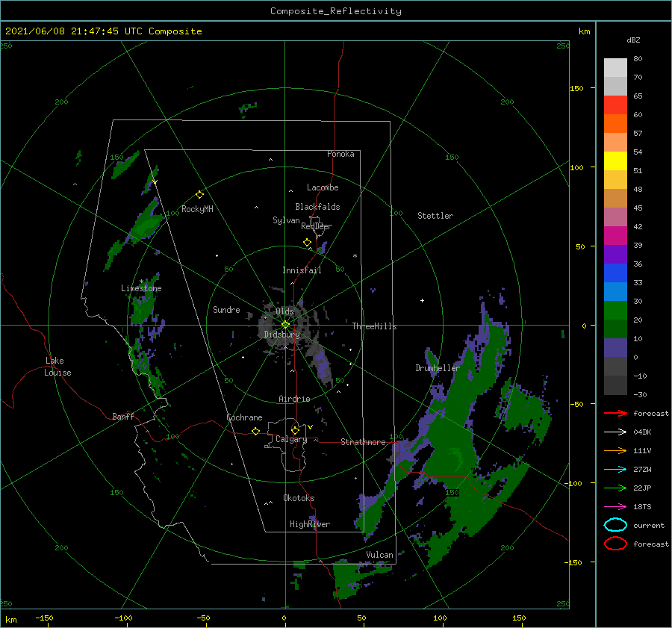672x628 pixels.
Task: Click the Olds town label
Action: (284, 311)
